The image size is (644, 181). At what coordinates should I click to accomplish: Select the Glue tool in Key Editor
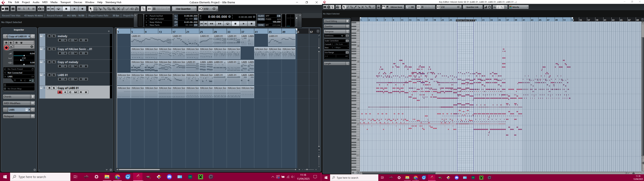(366, 7)
